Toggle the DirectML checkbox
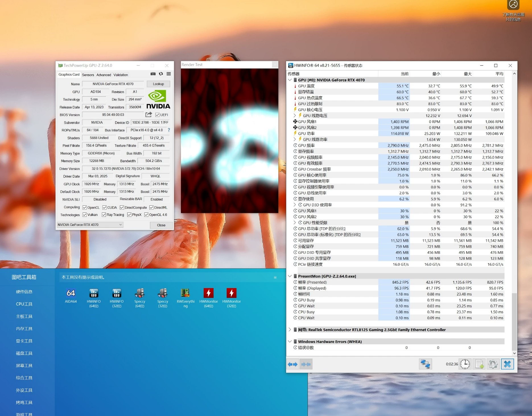The height and width of the screenshot is (416, 532). click(x=151, y=207)
